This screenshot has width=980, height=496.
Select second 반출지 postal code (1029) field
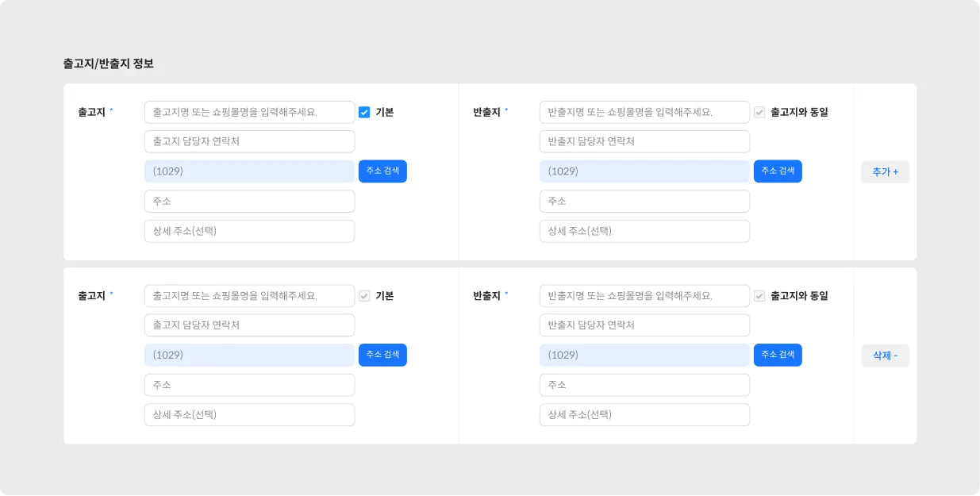coord(644,355)
